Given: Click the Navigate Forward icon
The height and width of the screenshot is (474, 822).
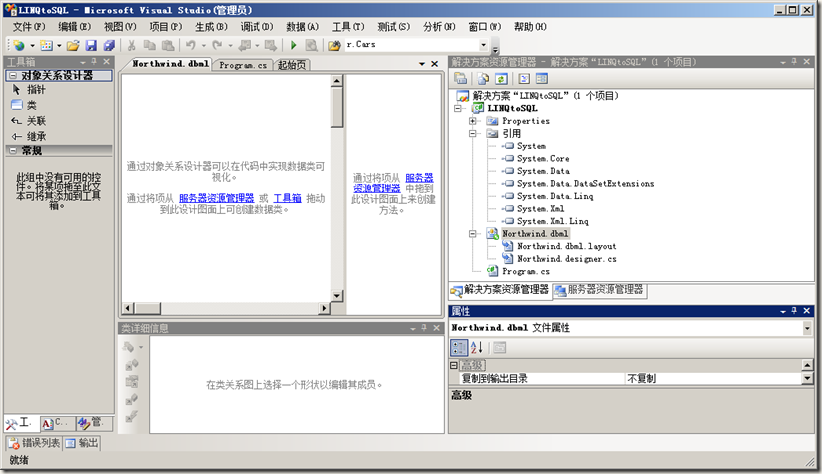Looking at the screenshot, I should 271,46.
